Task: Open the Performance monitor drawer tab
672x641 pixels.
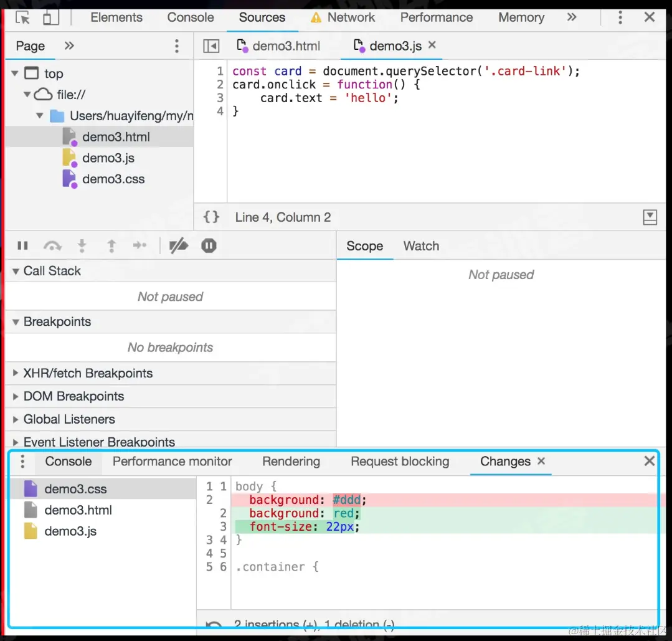Action: tap(173, 462)
